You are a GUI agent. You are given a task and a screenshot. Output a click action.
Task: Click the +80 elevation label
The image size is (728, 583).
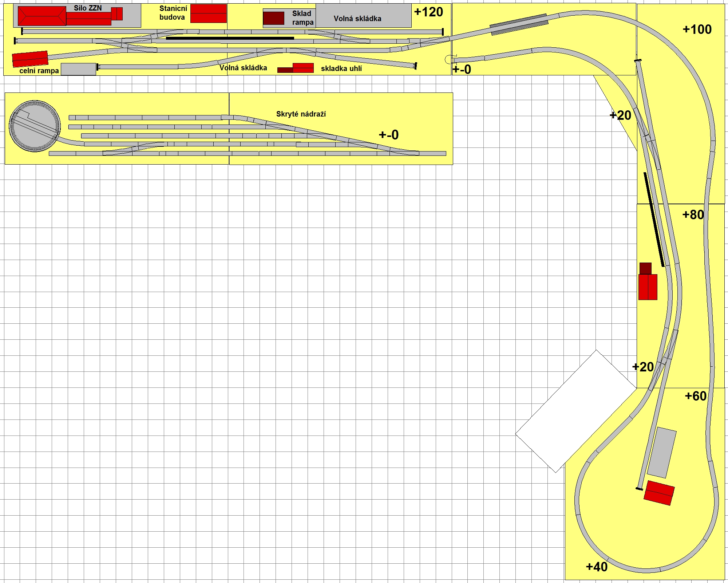point(693,215)
